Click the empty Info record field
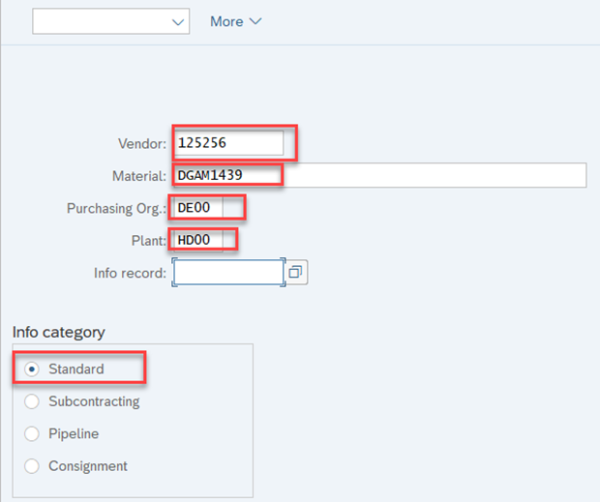The height and width of the screenshot is (502, 600). point(228,272)
